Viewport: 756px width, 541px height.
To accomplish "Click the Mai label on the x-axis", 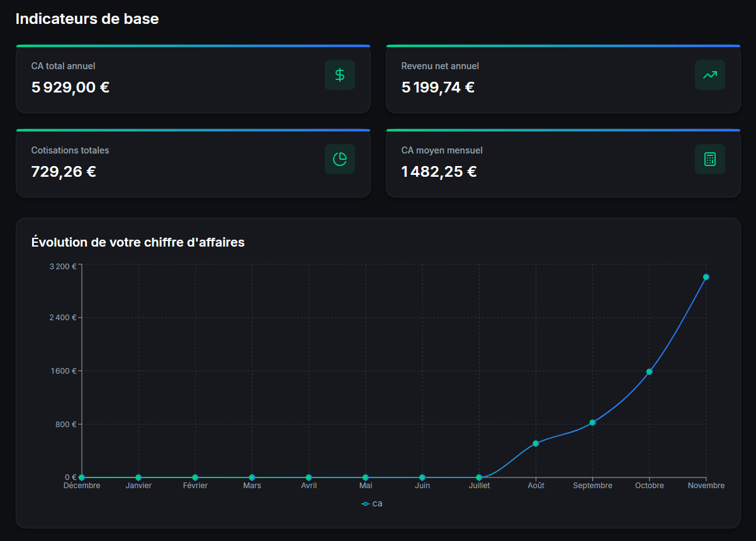I will [x=366, y=485].
